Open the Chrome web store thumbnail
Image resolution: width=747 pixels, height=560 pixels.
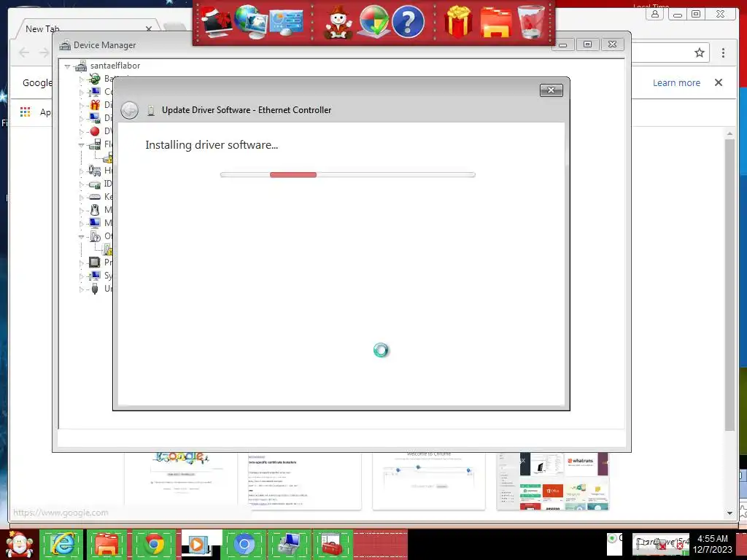553,481
